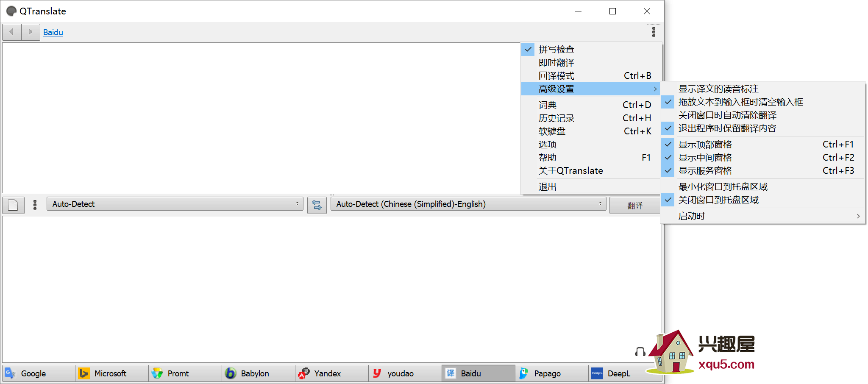Screen dimensions: 868x384
Task: Click the Baidu link at top
Action: [x=53, y=32]
